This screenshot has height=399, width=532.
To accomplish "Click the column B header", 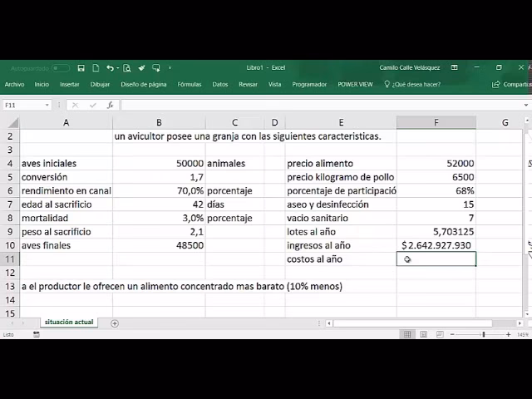I will (x=159, y=122).
